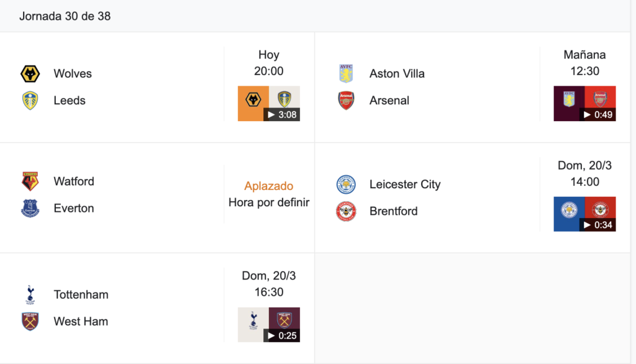Click the Jornada 30 de 38 header
Screen dimensions: 636x364
(65, 16)
